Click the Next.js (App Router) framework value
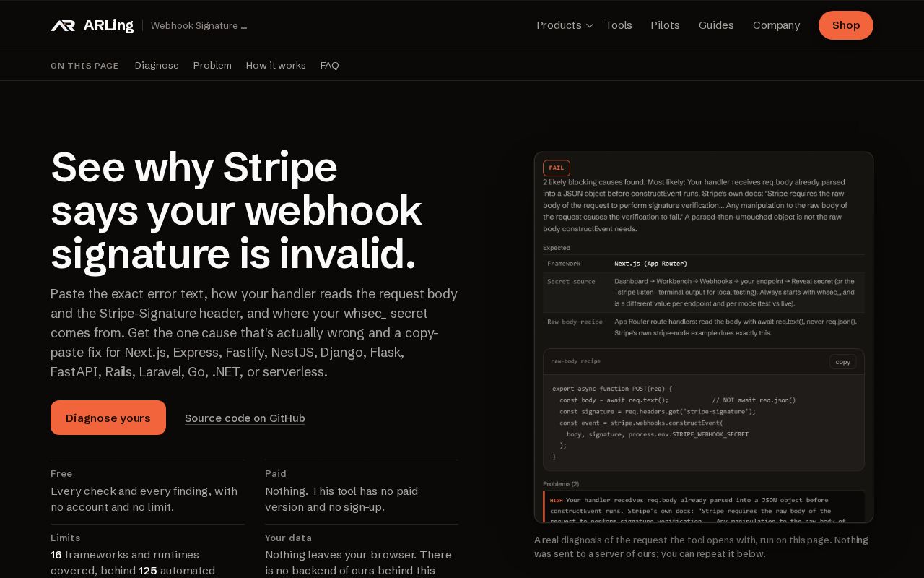Image resolution: width=924 pixels, height=578 pixels. tap(650, 264)
